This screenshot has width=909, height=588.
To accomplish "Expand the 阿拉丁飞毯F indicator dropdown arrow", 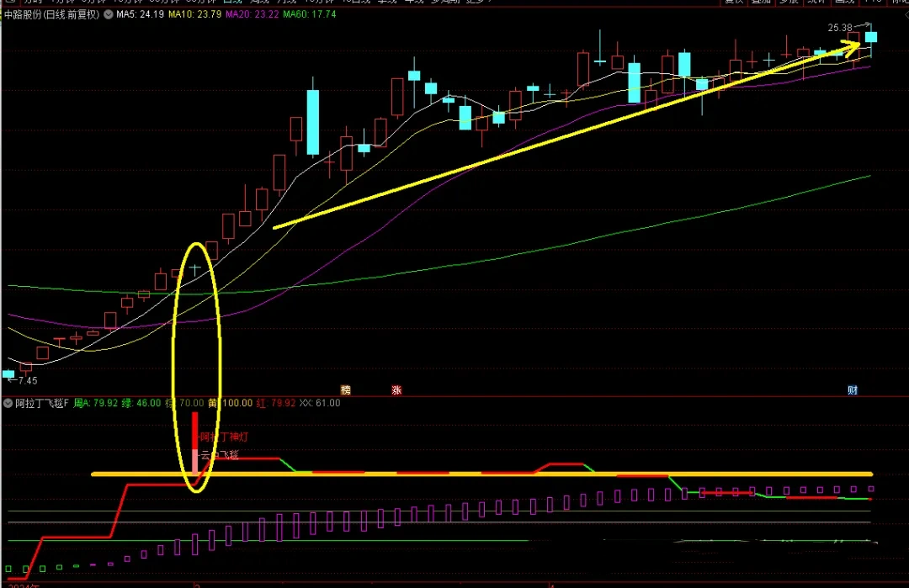I will [x=8, y=403].
